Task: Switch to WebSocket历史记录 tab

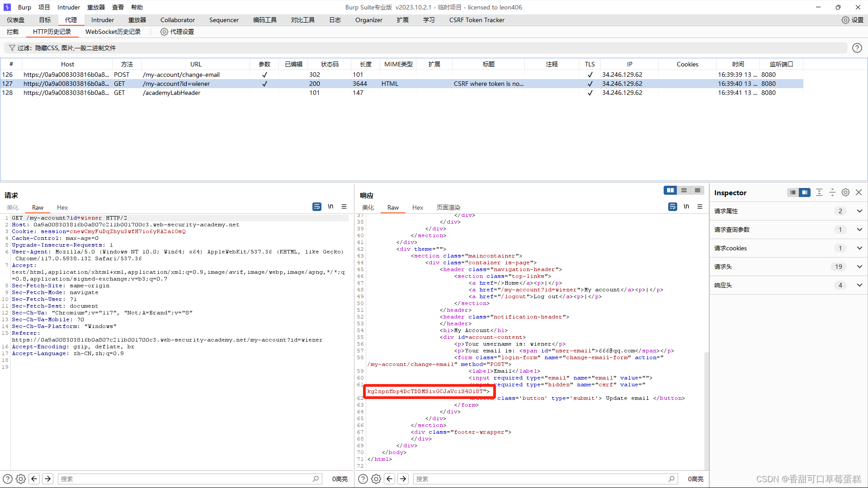Action: pyautogui.click(x=113, y=32)
